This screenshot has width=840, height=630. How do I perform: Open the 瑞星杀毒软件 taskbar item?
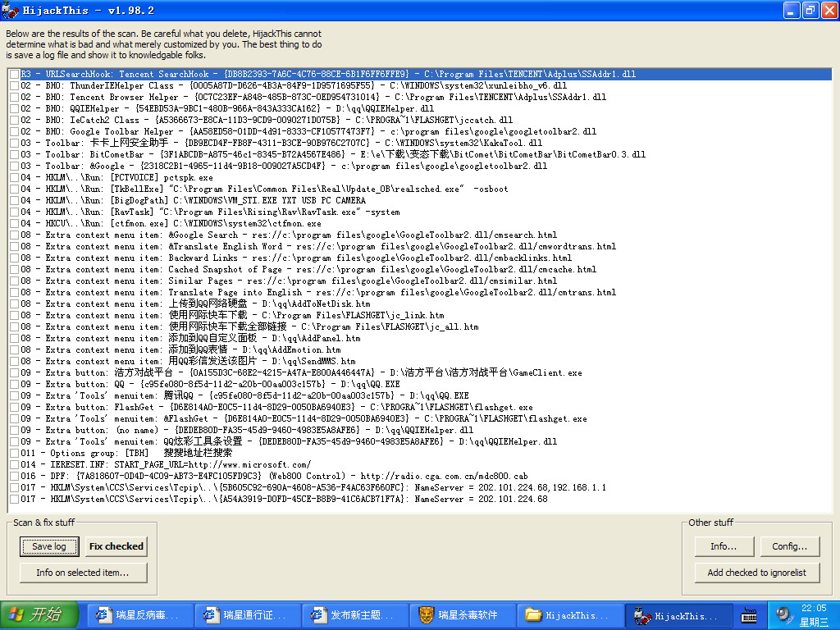(x=463, y=615)
